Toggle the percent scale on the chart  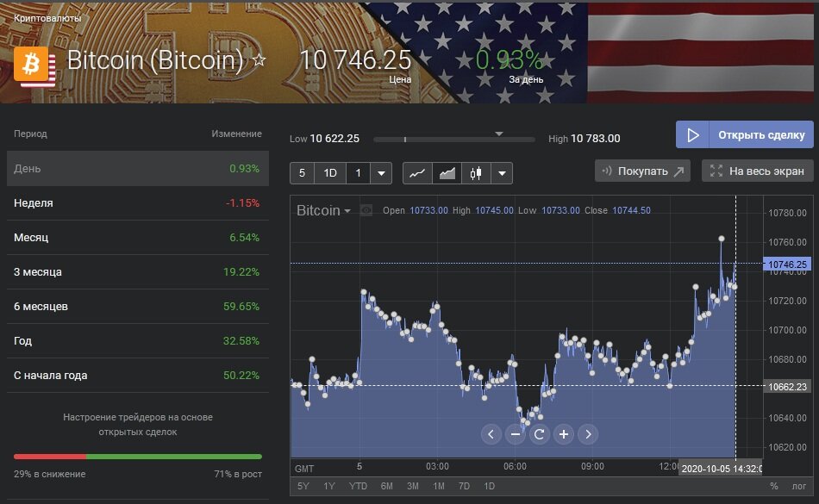[x=773, y=486]
